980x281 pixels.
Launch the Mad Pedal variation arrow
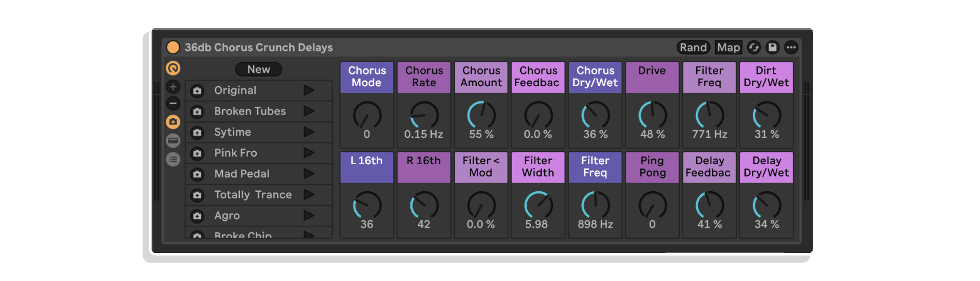pyautogui.click(x=309, y=174)
